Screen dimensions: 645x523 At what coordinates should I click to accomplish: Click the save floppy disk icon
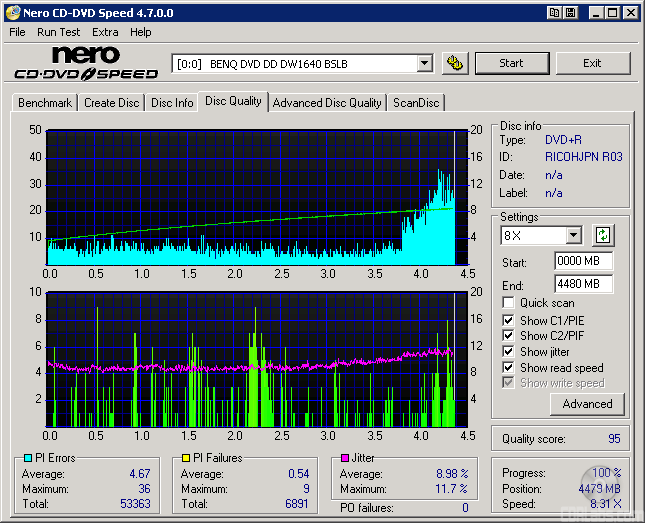(x=570, y=13)
